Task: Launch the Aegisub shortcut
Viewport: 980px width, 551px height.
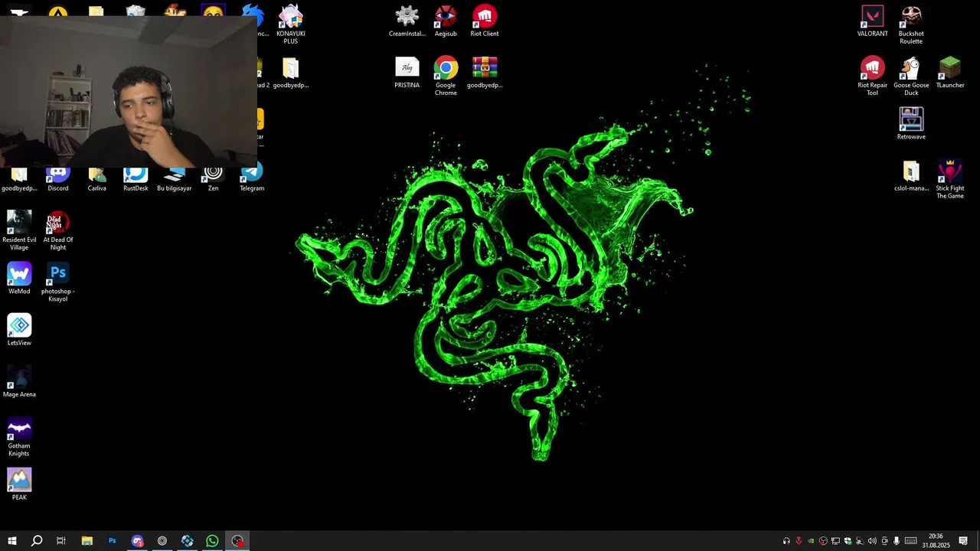Action: [x=446, y=21]
